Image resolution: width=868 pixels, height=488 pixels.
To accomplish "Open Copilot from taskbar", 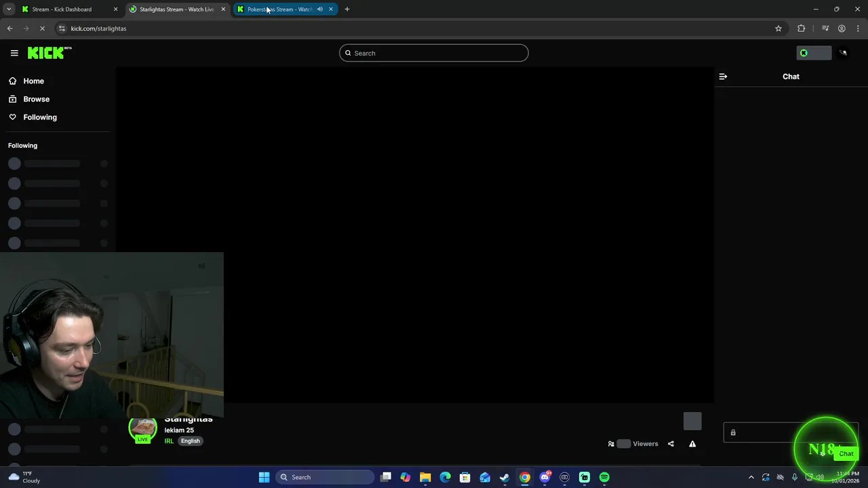I will pyautogui.click(x=406, y=477).
